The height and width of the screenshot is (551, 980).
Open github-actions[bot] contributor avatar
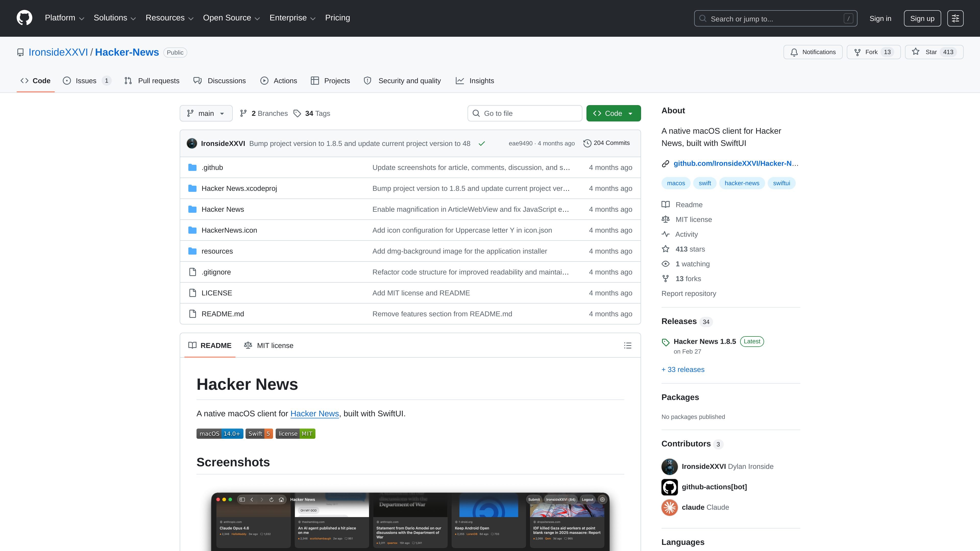pos(670,487)
